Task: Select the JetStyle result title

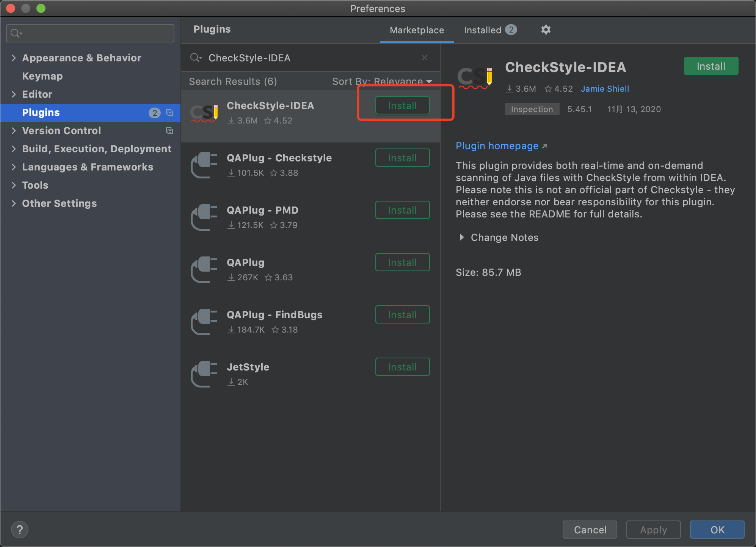Action: coord(248,367)
